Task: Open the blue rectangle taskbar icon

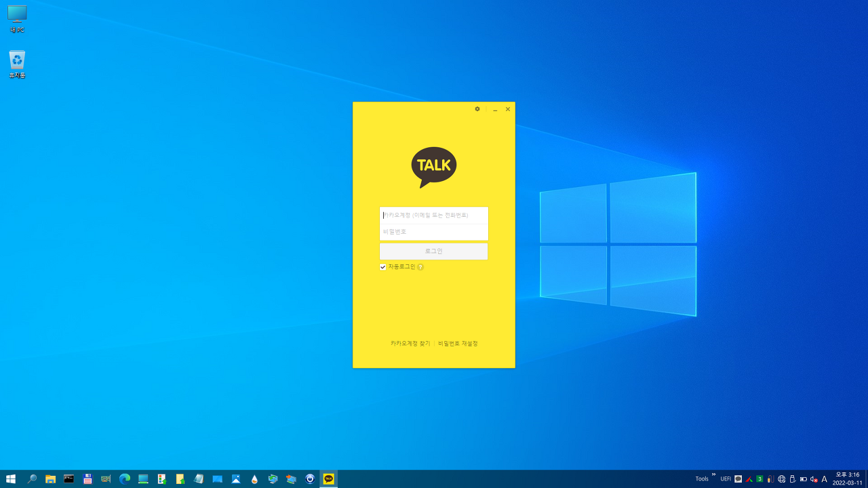Action: pyautogui.click(x=217, y=479)
